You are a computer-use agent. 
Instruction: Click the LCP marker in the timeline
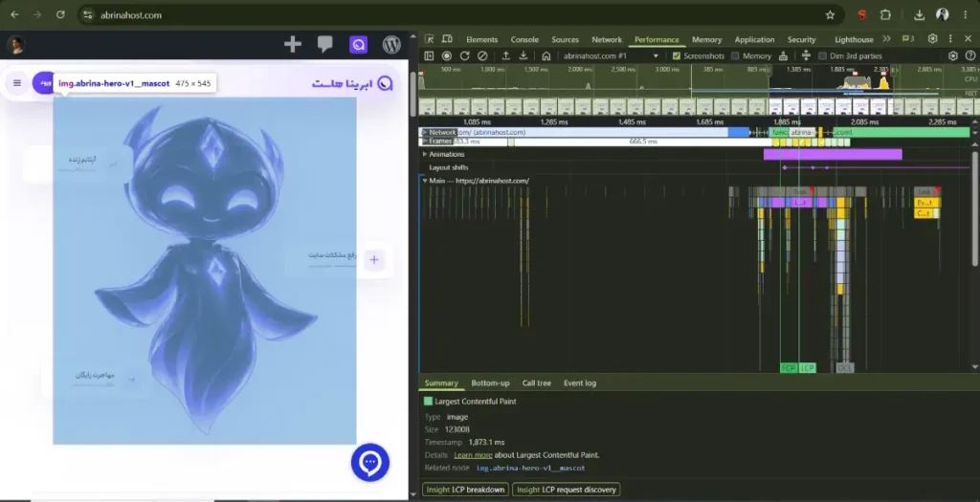(x=807, y=368)
